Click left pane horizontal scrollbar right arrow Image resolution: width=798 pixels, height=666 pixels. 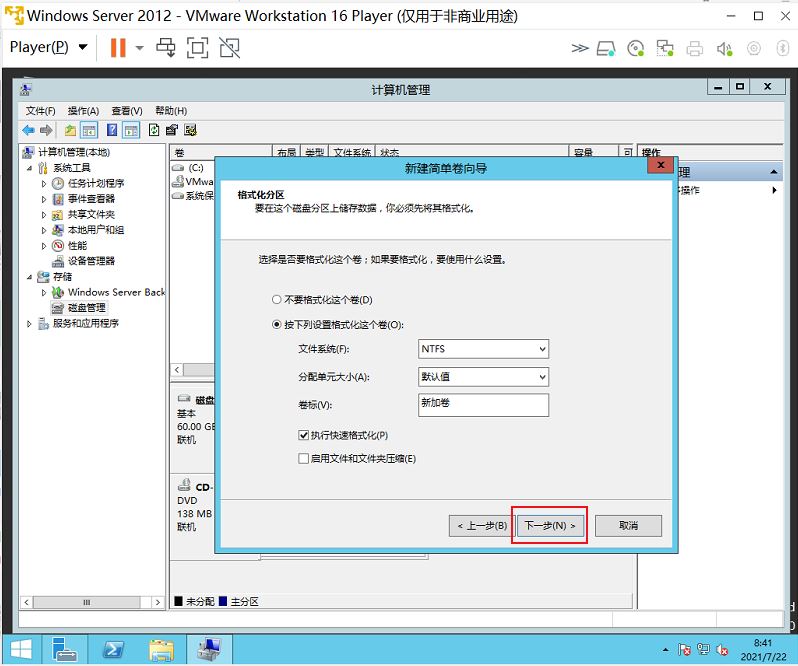158,602
